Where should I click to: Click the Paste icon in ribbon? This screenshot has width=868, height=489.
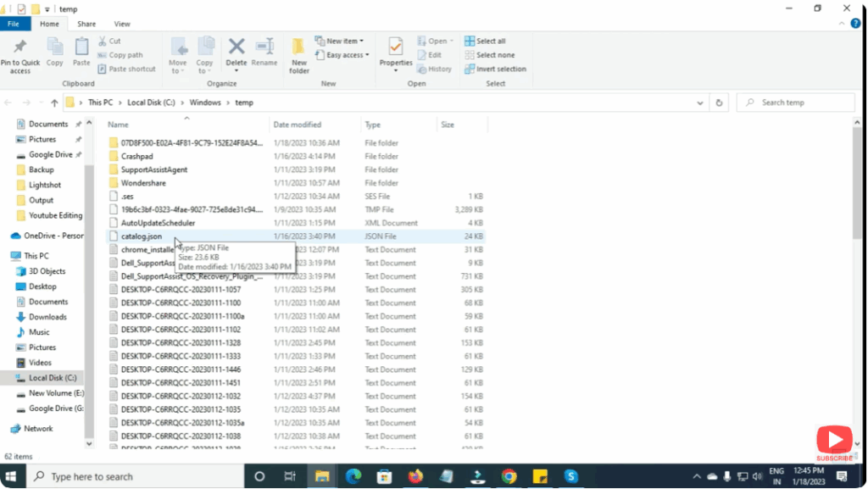click(x=81, y=47)
